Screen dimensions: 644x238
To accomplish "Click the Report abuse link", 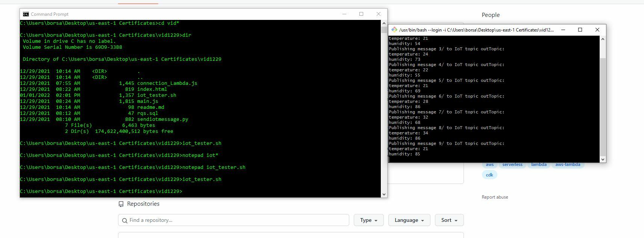I will tap(495, 197).
